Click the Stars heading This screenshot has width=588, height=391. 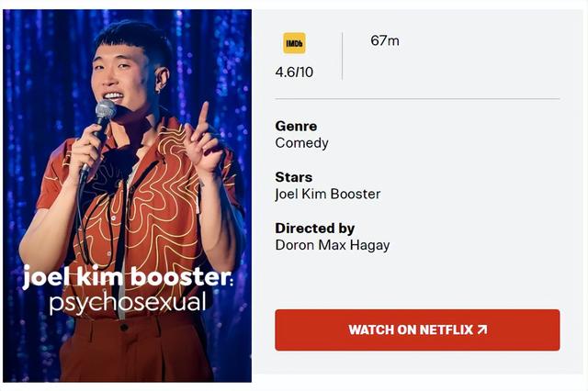(x=294, y=177)
